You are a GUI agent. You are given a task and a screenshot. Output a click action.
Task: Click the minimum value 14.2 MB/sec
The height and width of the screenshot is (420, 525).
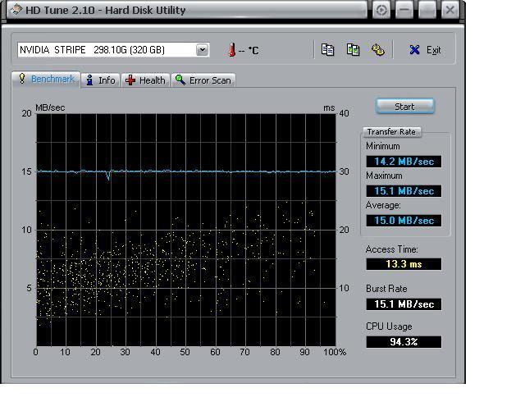tap(404, 162)
